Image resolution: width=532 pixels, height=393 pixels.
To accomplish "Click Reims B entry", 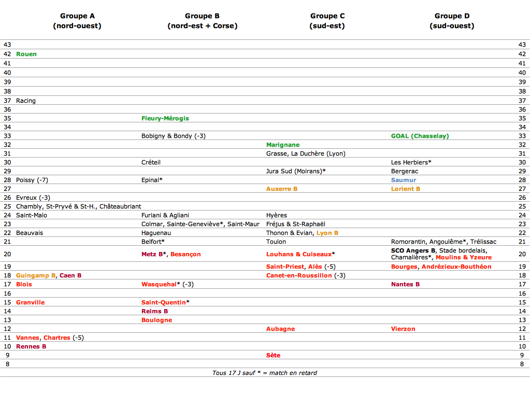I will point(154,311).
